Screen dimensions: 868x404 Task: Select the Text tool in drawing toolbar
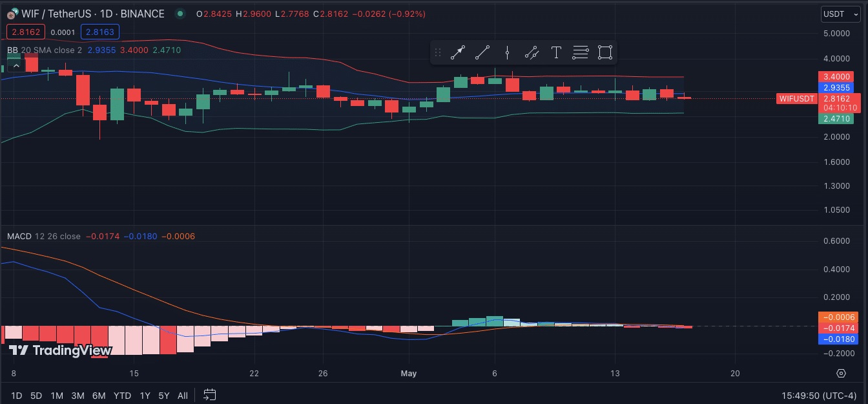(556, 52)
